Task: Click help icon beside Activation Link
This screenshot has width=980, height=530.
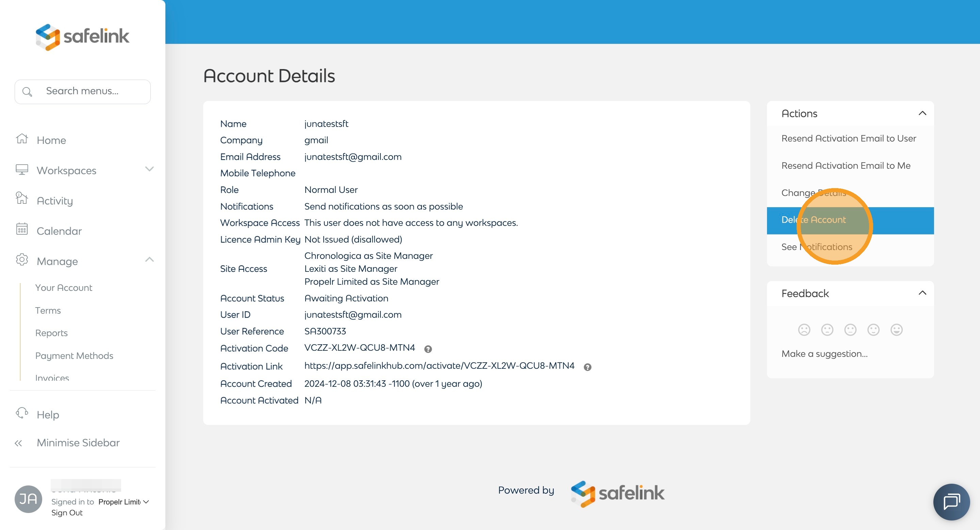Action: click(x=587, y=367)
